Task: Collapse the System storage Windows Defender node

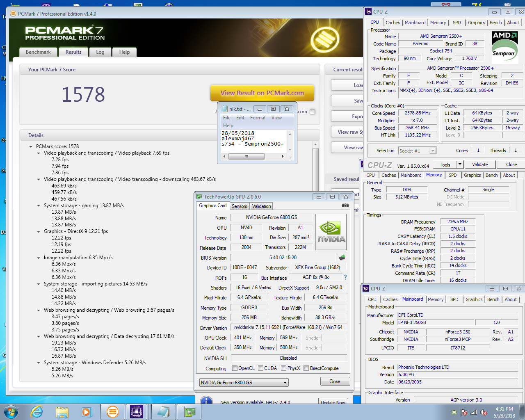Action: (39, 363)
